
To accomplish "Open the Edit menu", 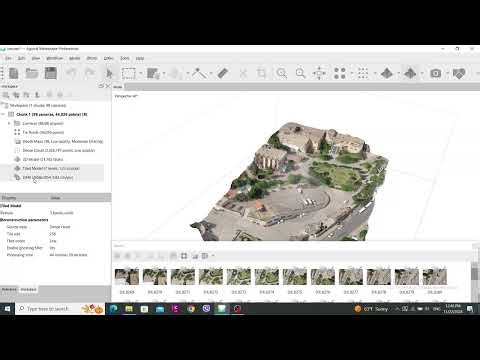I will (x=21, y=58).
